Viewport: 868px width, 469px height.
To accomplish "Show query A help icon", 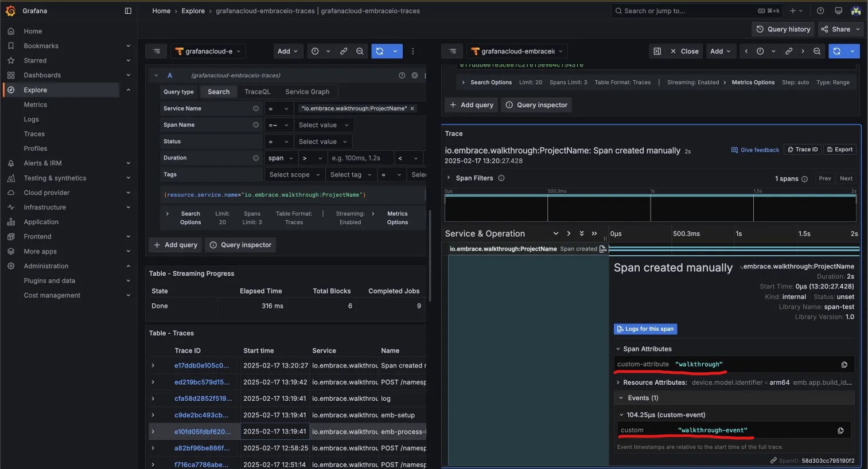I will coord(402,75).
